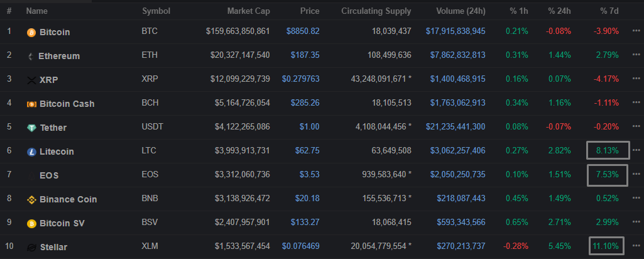Open the Bitcoin Cash name link
Image resolution: width=644 pixels, height=259 pixels.
[67, 104]
